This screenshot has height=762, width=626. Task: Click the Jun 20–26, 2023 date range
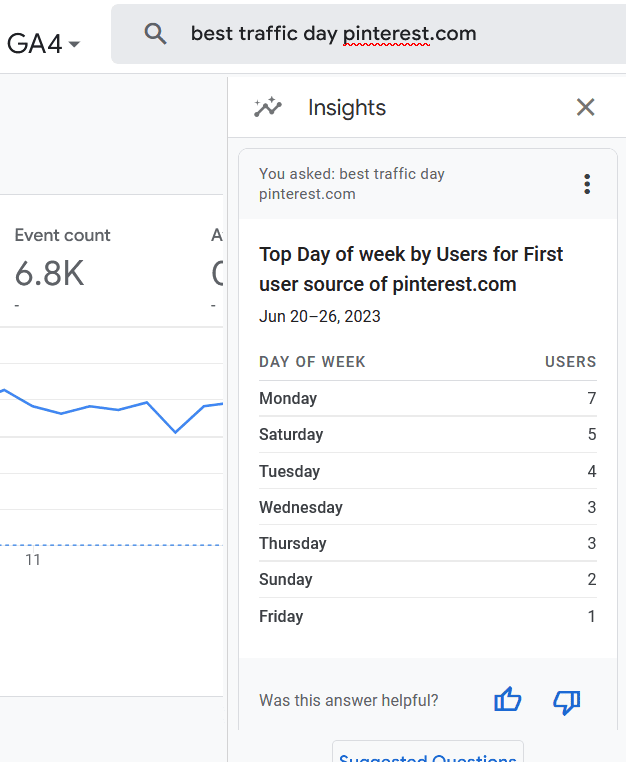(x=320, y=316)
